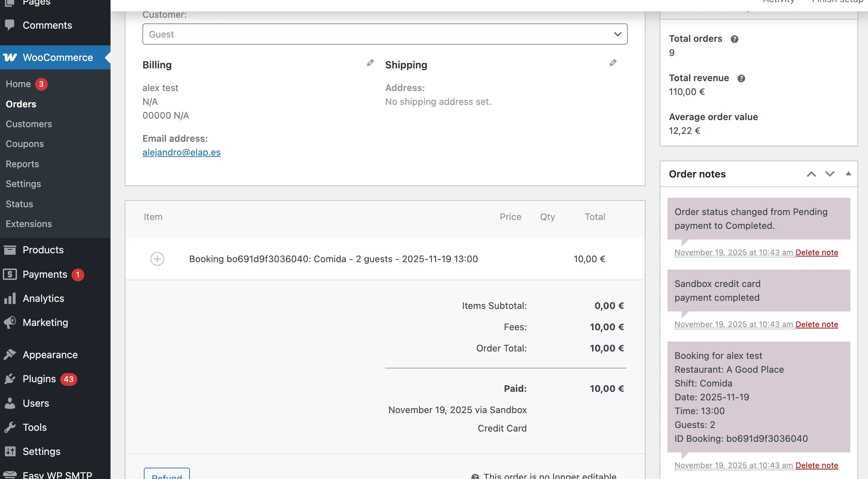The height and width of the screenshot is (479, 868).
Task: Open the Payments sidebar item
Action: 45,275
